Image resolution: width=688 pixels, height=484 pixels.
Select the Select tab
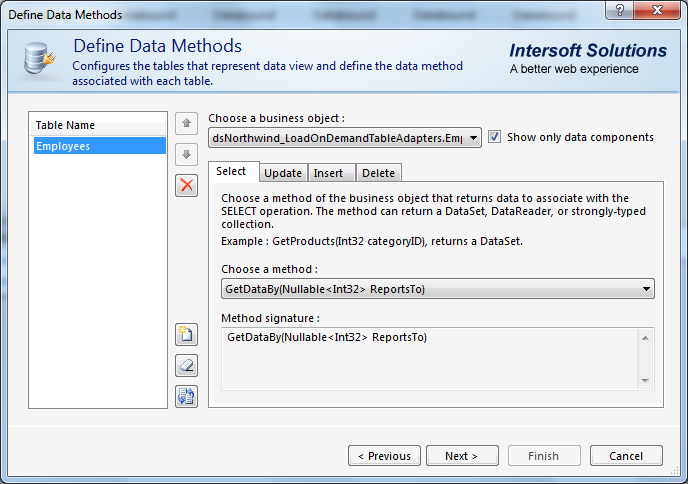(x=235, y=172)
